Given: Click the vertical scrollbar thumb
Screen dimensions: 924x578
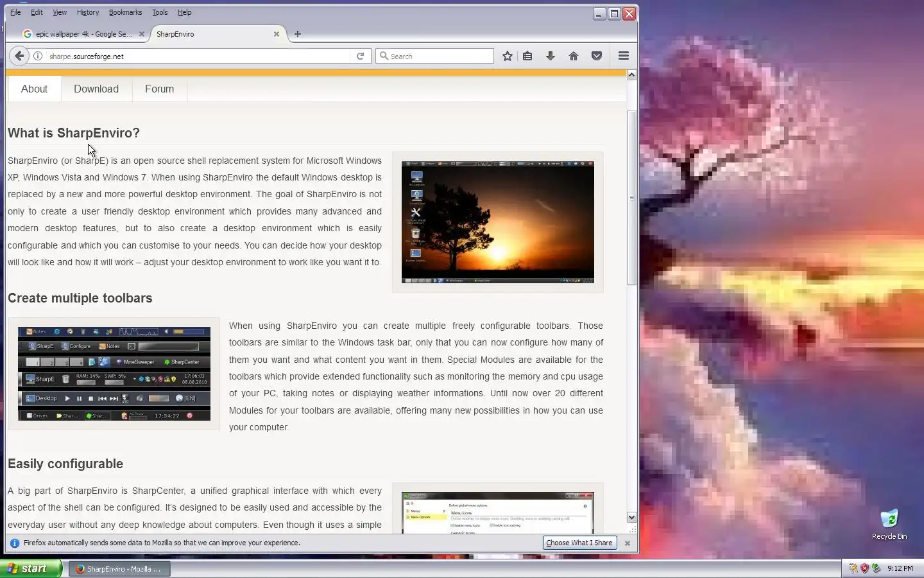Looking at the screenshot, I should click(x=631, y=198).
